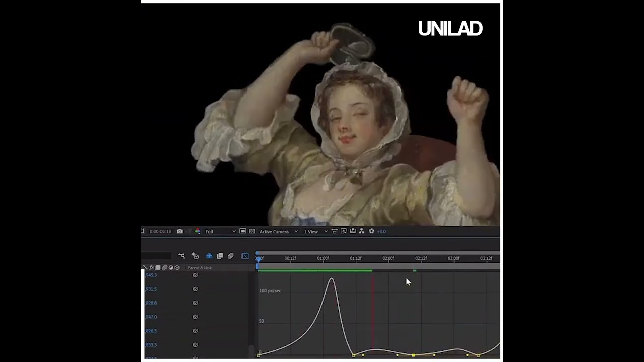Screen dimensions: 644x362
Task: Toggle the region of interest icon
Action: point(243,231)
